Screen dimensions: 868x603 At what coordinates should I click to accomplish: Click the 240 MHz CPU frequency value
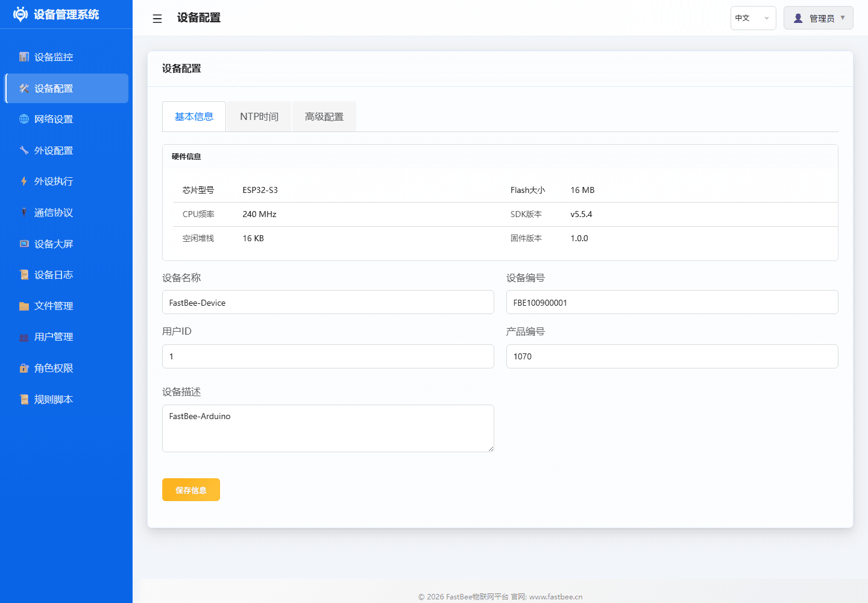[260, 214]
